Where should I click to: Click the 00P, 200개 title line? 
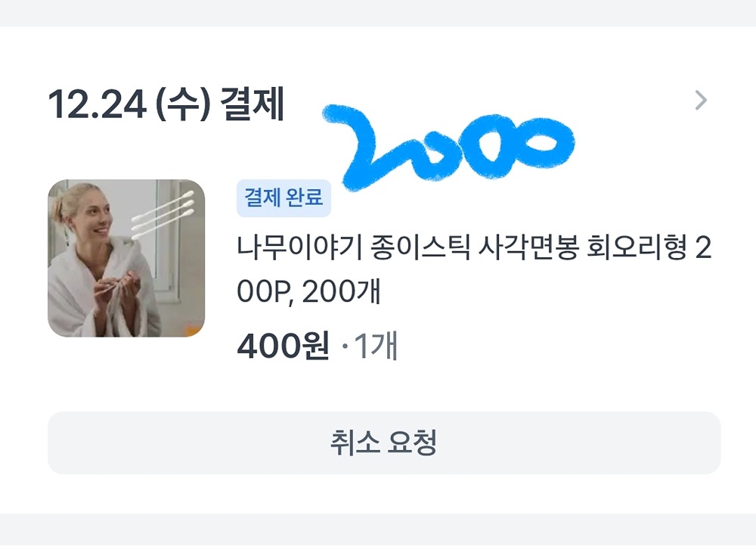tap(308, 291)
